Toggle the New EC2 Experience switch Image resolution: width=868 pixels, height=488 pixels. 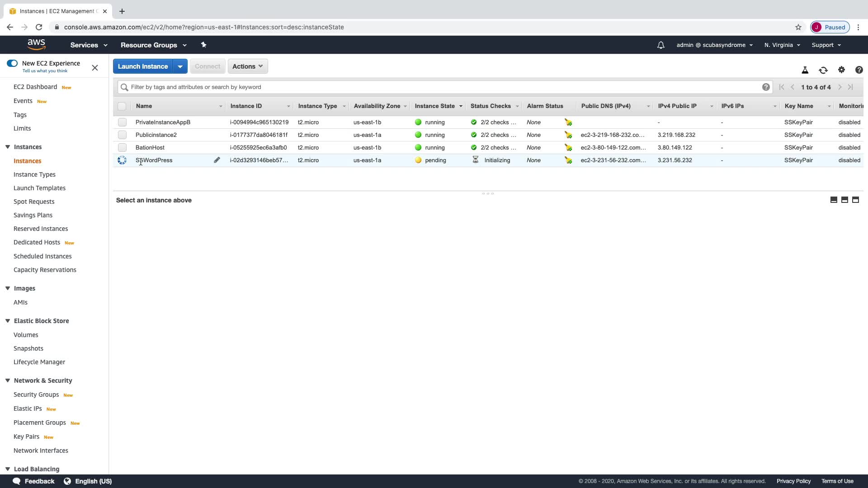tap(12, 63)
